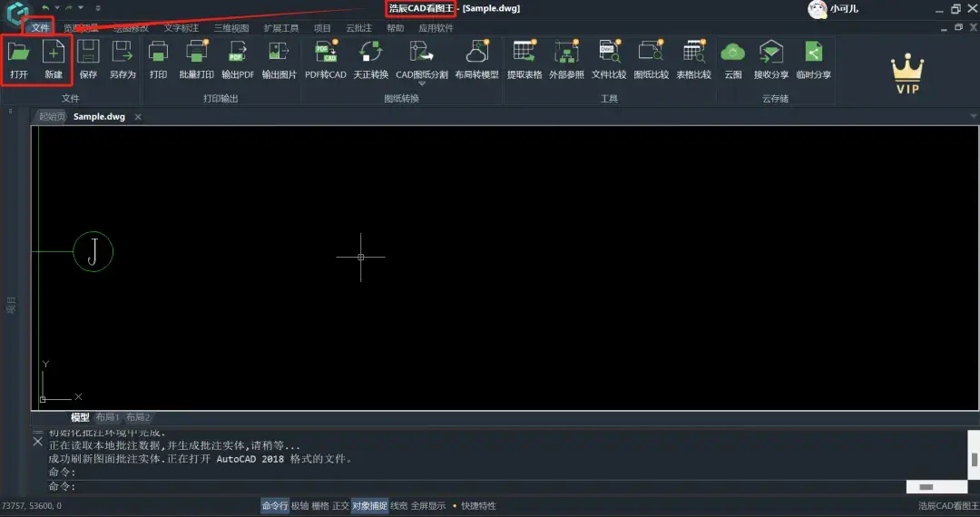
Task: Close the Sample.dwg tab
Action: (x=138, y=117)
